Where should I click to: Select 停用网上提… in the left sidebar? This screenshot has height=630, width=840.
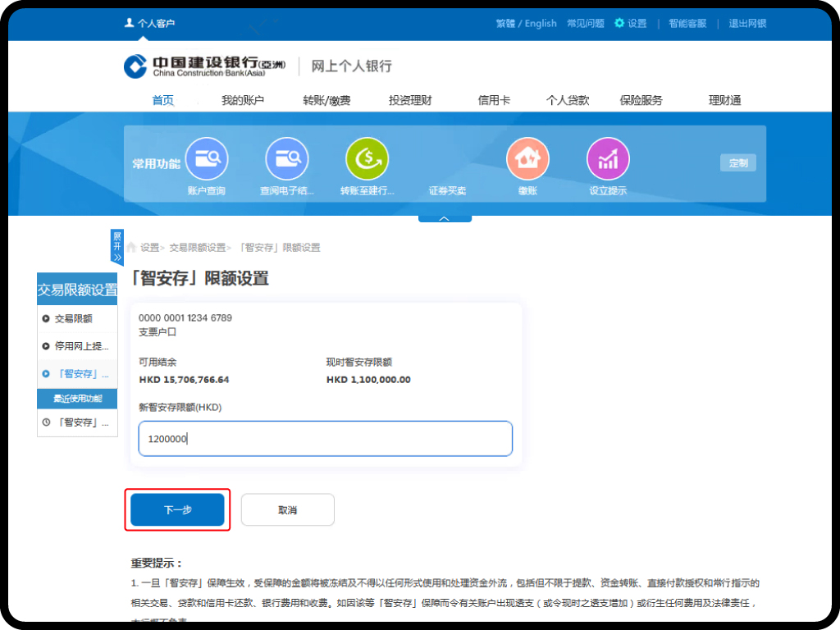pos(75,346)
